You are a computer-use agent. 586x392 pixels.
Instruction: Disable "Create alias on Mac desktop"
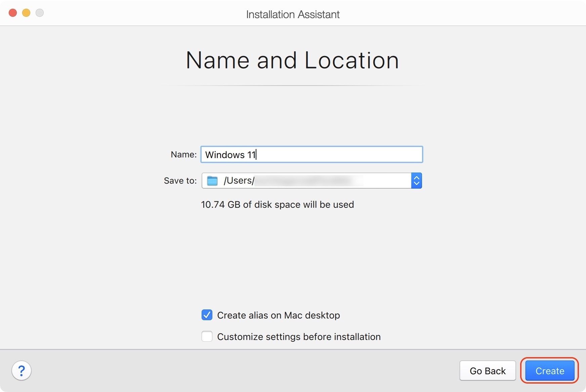tap(207, 315)
